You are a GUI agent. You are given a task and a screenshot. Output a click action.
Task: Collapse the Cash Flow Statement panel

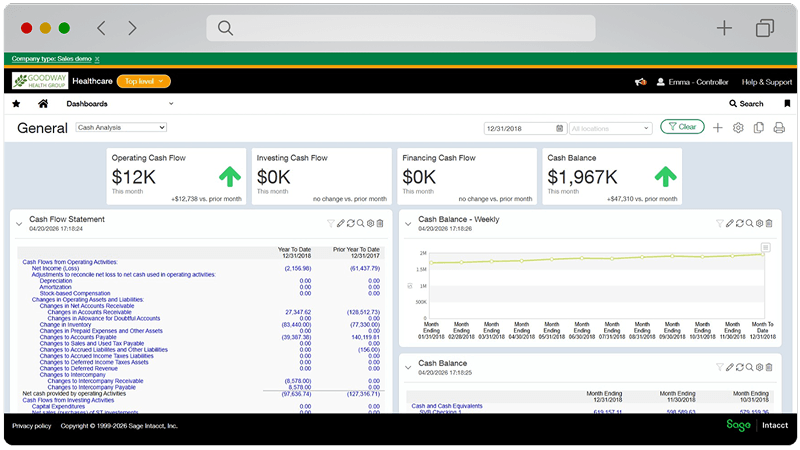(19, 224)
